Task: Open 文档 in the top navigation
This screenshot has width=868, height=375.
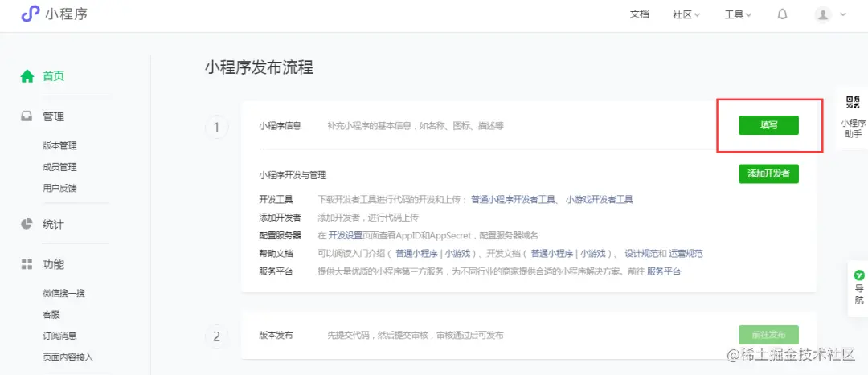Action: pos(640,15)
